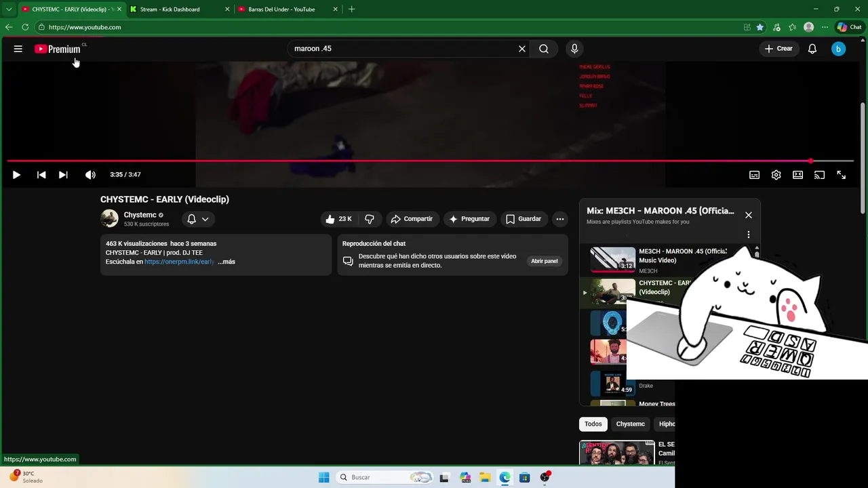868x488 pixels.
Task: Click the taskbar Buscar search box
Action: (385, 477)
